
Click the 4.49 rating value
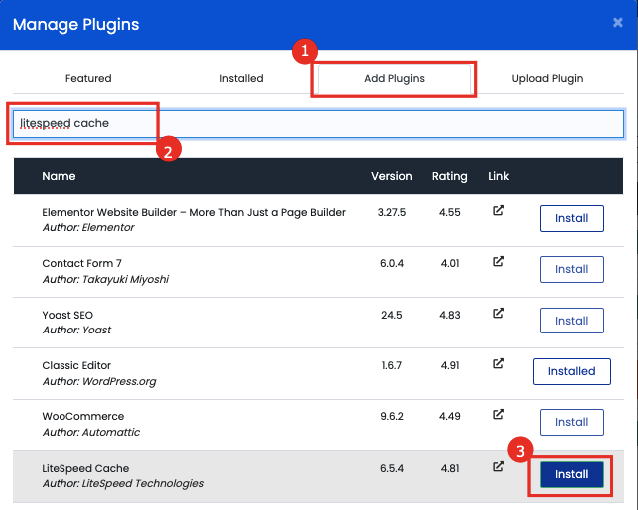point(450,416)
